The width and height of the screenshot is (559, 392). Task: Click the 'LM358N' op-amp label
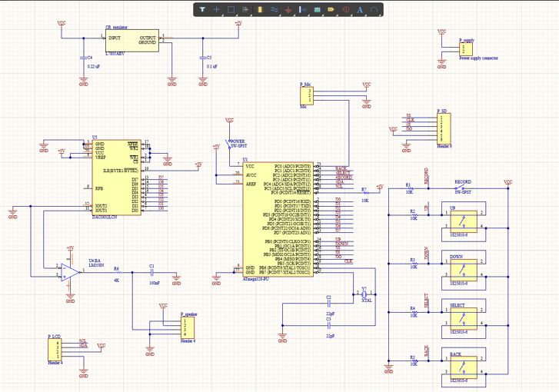click(x=96, y=264)
